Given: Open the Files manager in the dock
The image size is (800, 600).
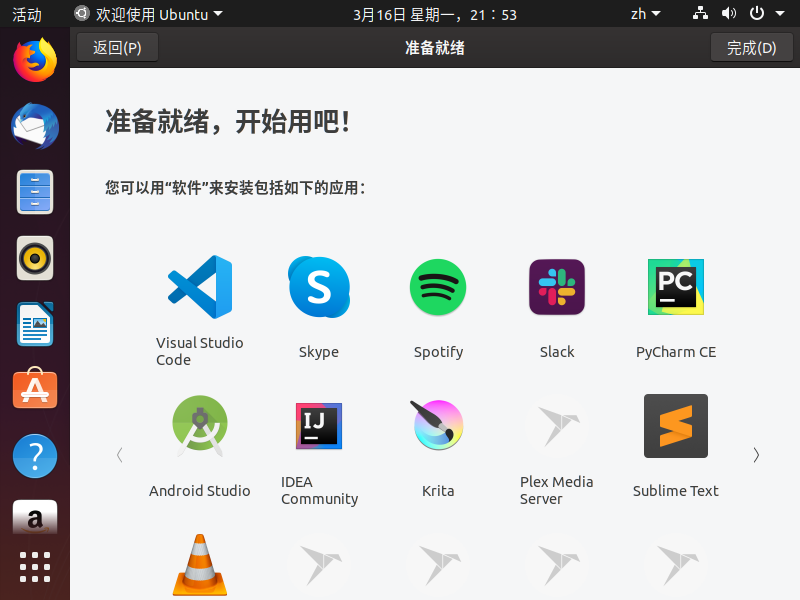Looking at the screenshot, I should coord(35,192).
